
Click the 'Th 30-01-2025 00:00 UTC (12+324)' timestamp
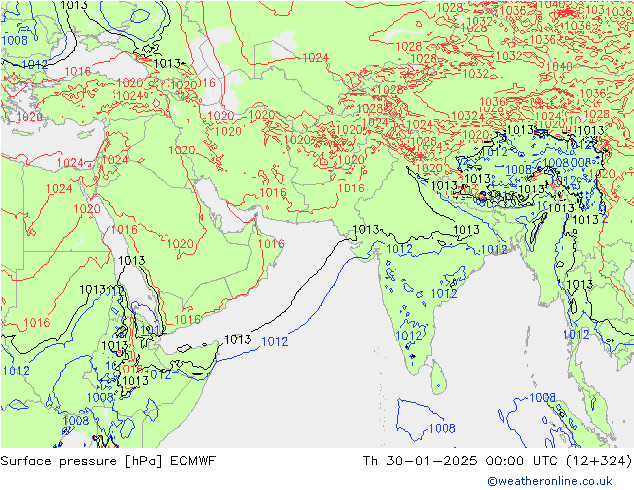tap(497, 461)
